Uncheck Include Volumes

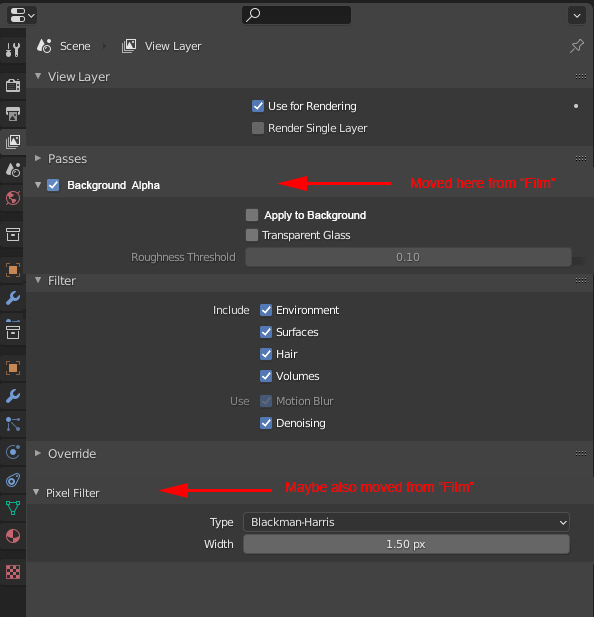click(x=266, y=376)
